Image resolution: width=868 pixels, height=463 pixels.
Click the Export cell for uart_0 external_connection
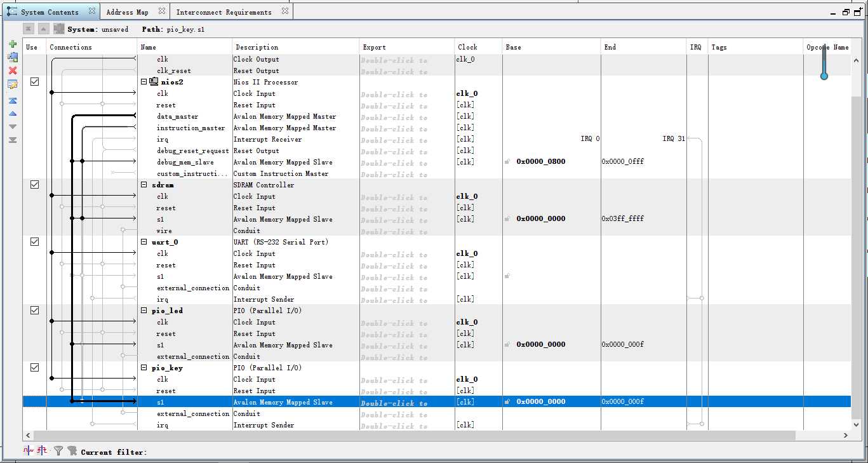(x=407, y=288)
